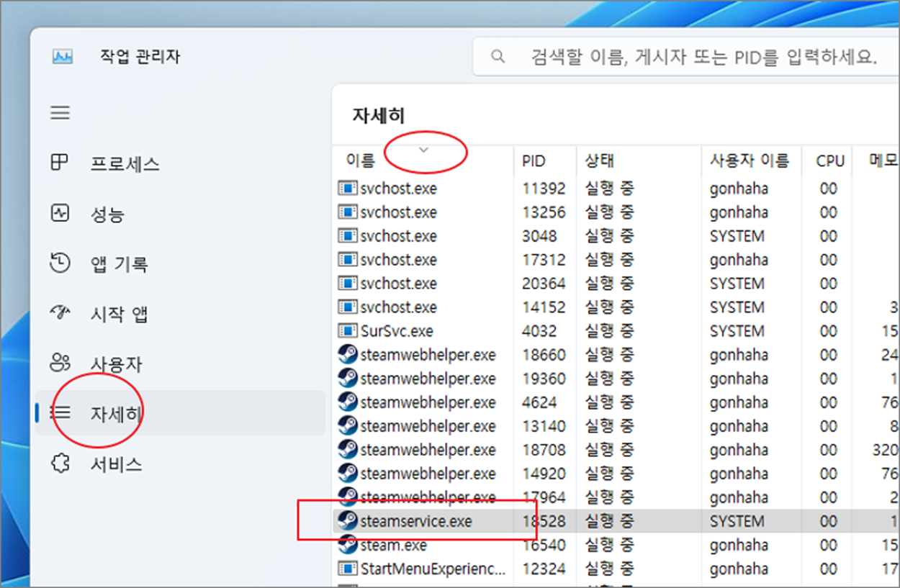Select the steamservice.exe process row
The image size is (900, 588).
coord(616,521)
